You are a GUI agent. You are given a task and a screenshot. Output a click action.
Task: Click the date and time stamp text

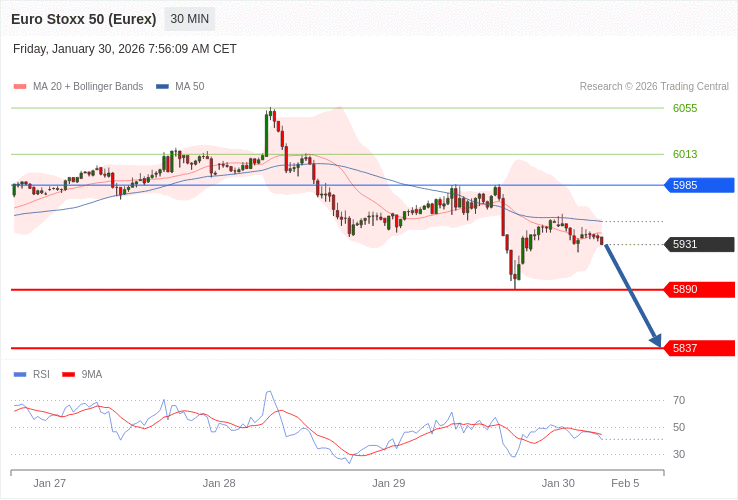(125, 49)
